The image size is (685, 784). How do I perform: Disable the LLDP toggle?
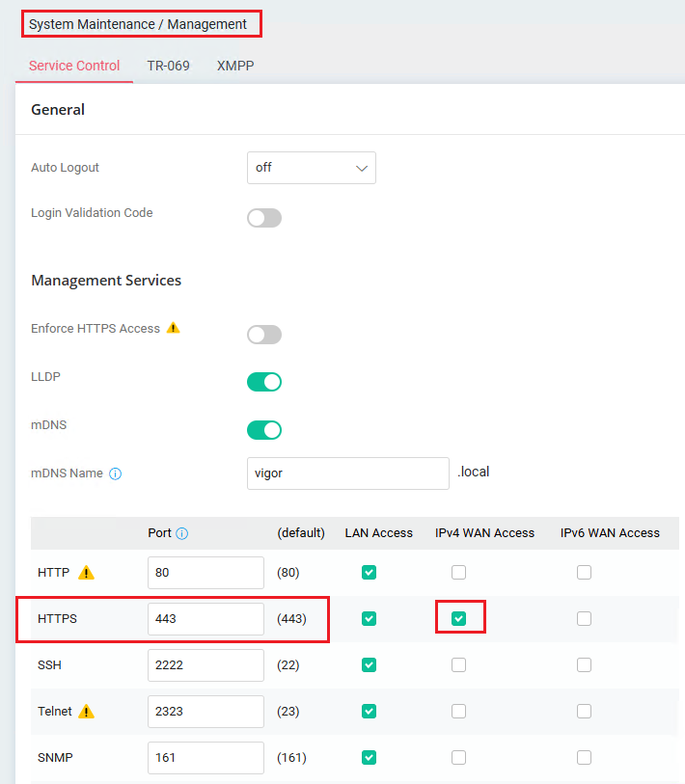pos(264,382)
